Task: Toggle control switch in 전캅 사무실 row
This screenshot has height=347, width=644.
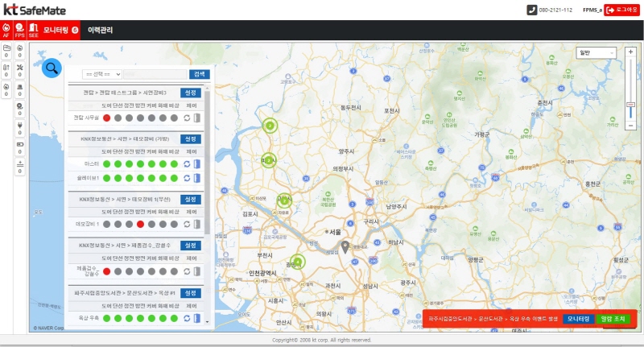Action: click(196, 118)
